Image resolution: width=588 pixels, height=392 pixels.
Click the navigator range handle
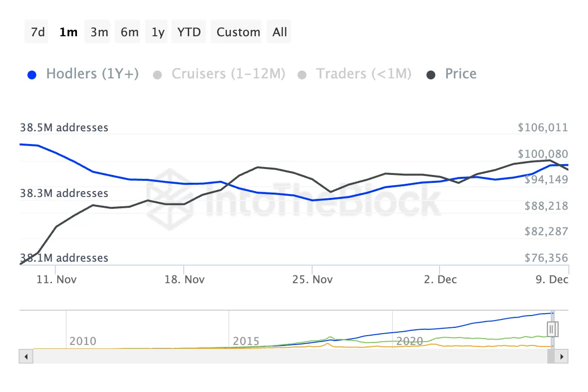coord(552,328)
